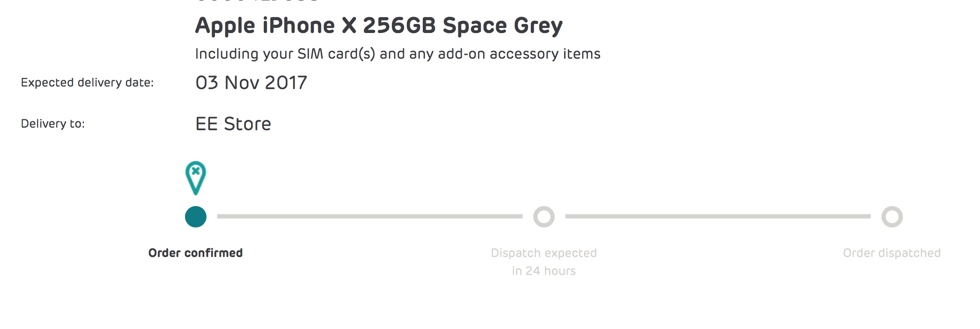Click the Apple iPhone X 256GB Space Grey heading
Screen dimensions: 980x329
[379, 26]
